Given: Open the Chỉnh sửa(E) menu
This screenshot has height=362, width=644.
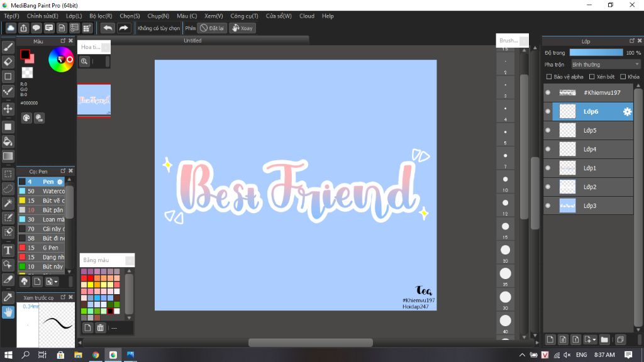Looking at the screenshot, I should 42,16.
